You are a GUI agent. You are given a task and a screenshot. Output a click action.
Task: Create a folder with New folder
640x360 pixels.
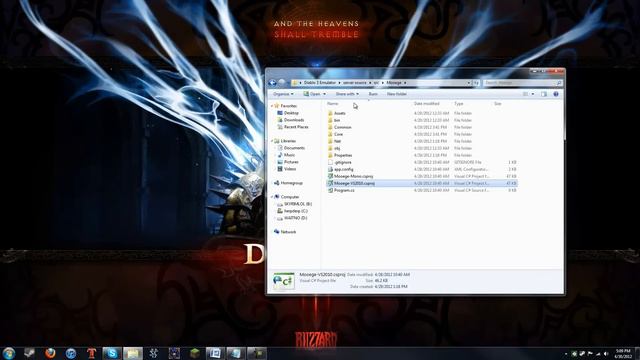tap(397, 94)
